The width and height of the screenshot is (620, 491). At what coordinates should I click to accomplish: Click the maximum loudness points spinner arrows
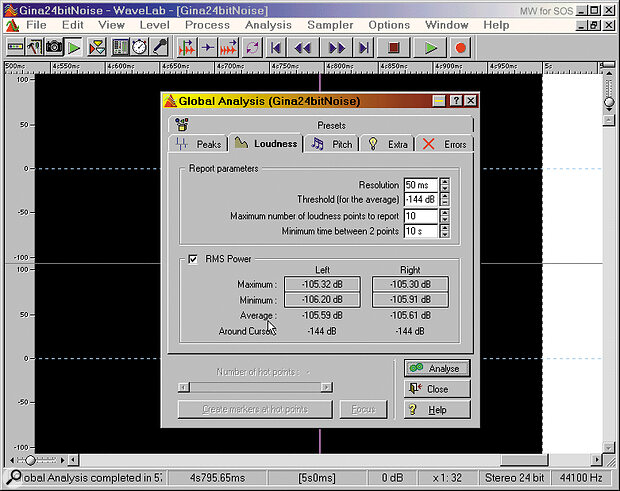pyautogui.click(x=444, y=216)
